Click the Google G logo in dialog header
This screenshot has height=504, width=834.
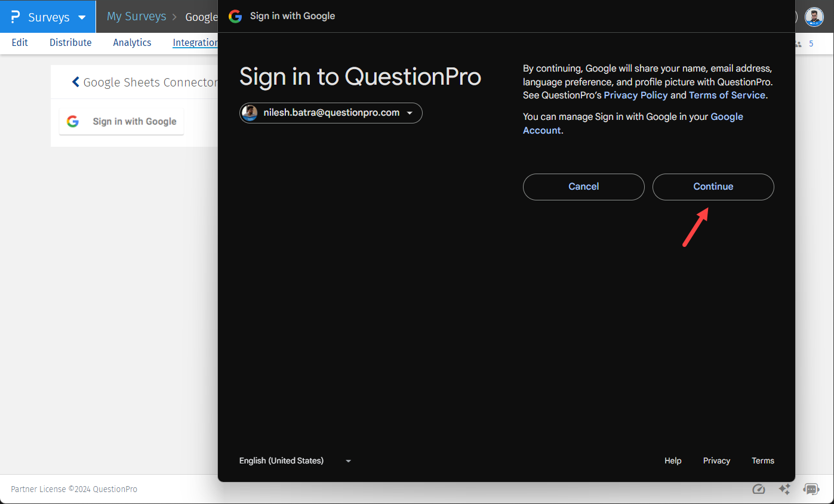pos(235,16)
